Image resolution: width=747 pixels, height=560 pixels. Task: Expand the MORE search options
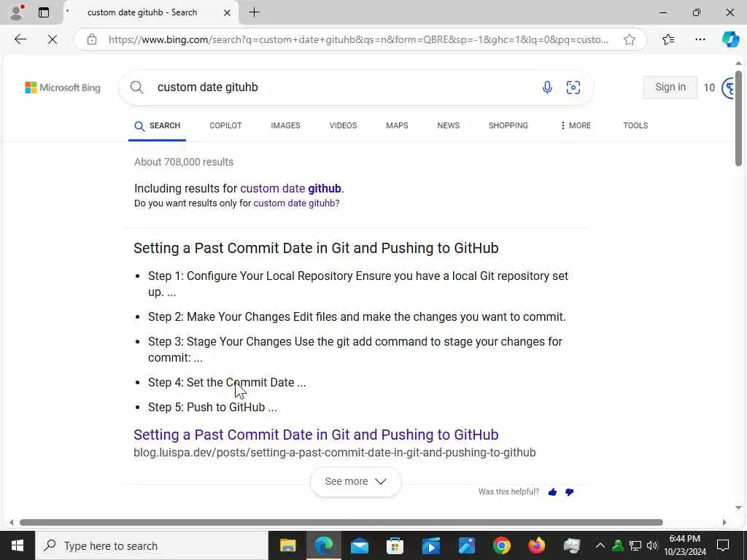tap(576, 125)
